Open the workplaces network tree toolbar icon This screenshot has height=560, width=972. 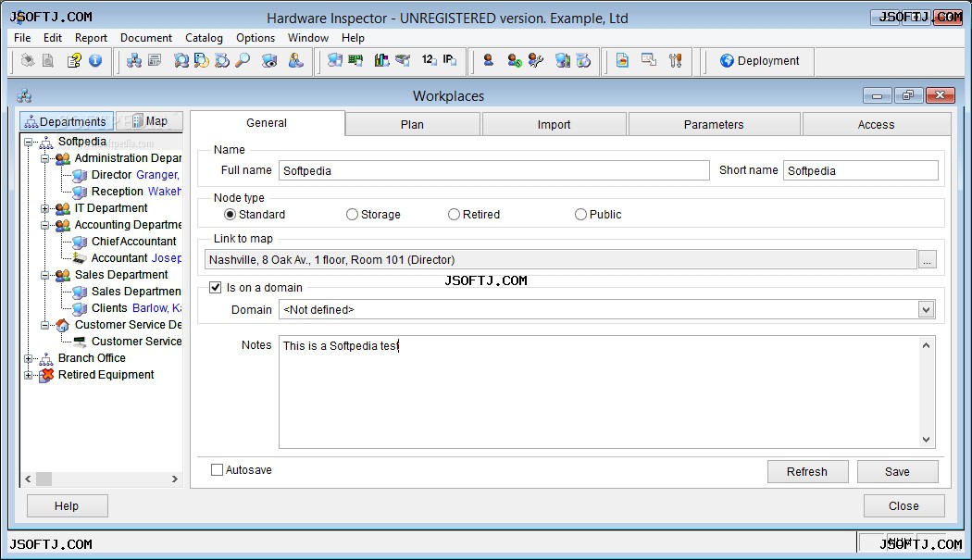click(x=134, y=60)
